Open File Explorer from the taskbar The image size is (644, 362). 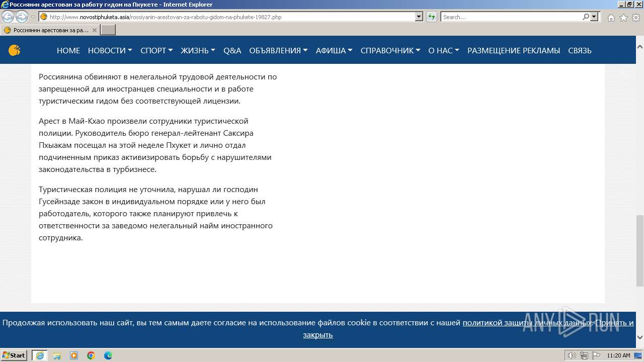(x=57, y=355)
